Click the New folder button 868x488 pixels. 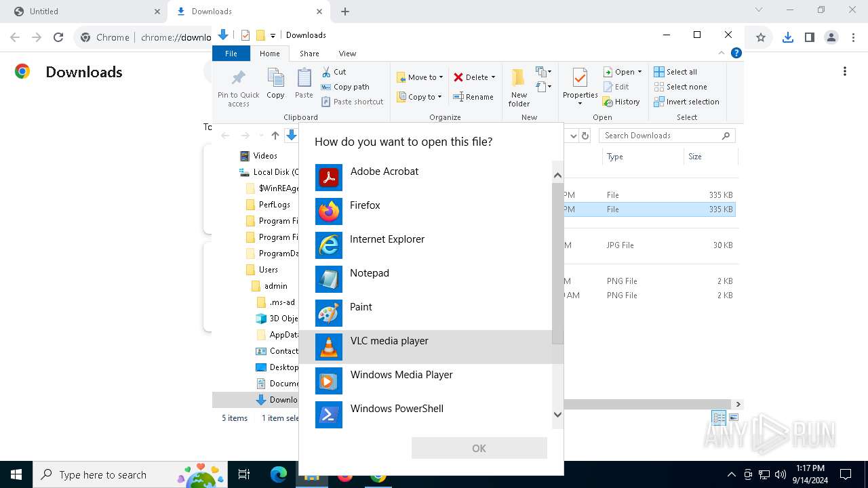(x=519, y=87)
